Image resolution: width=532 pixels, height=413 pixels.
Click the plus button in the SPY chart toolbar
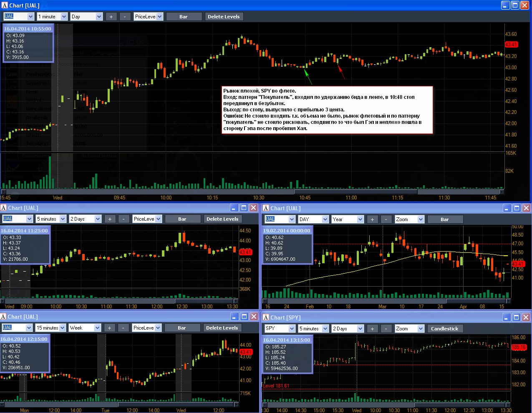[372, 329]
